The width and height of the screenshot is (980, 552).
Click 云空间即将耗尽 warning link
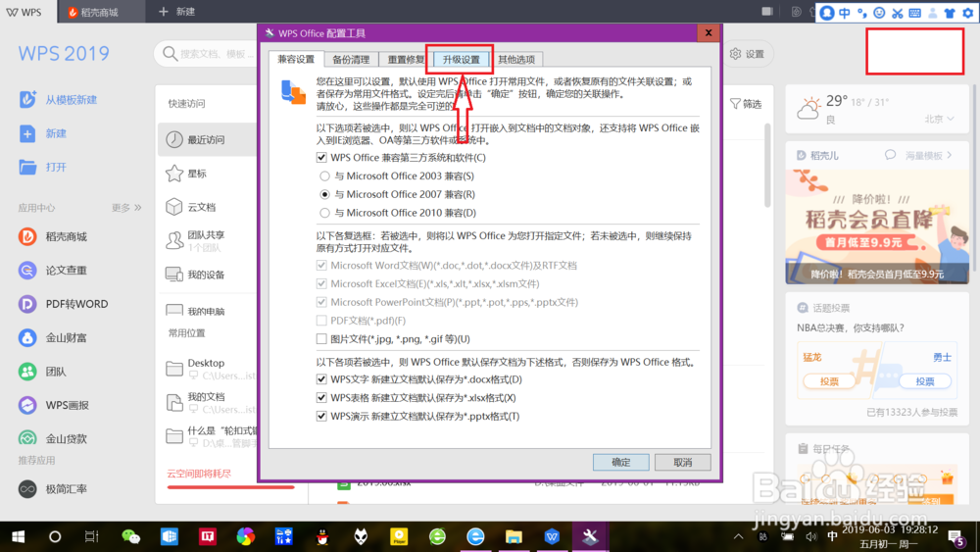point(199,474)
